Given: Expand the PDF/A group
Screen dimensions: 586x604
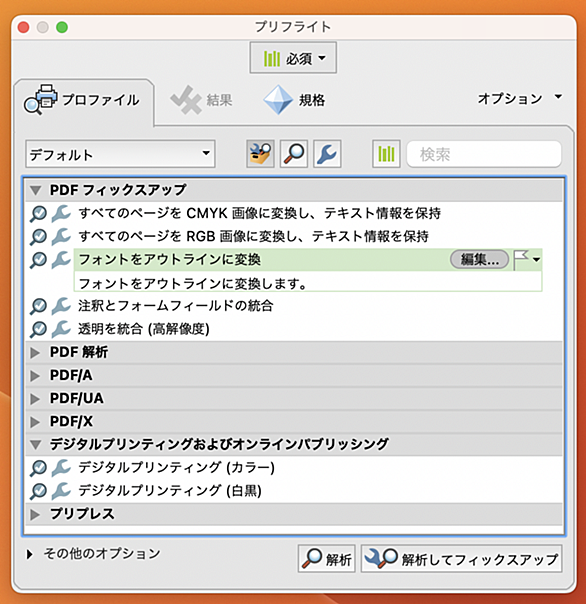Looking at the screenshot, I should pyautogui.click(x=35, y=376).
